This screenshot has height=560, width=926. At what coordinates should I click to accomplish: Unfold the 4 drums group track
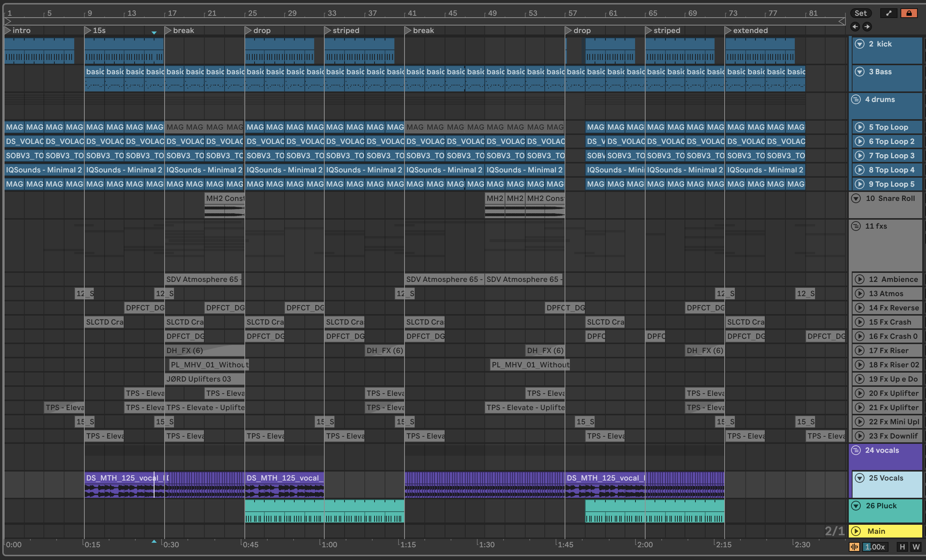856,100
